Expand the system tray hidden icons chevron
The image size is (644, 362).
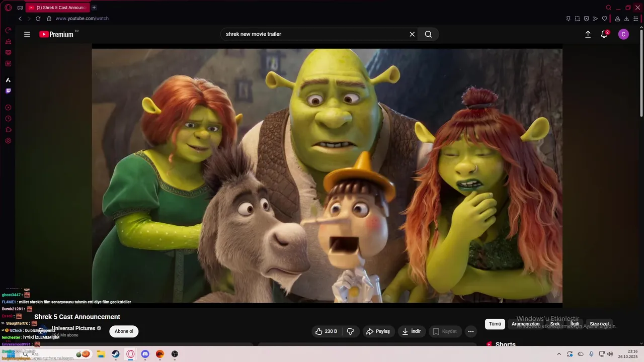pyautogui.click(x=558, y=354)
